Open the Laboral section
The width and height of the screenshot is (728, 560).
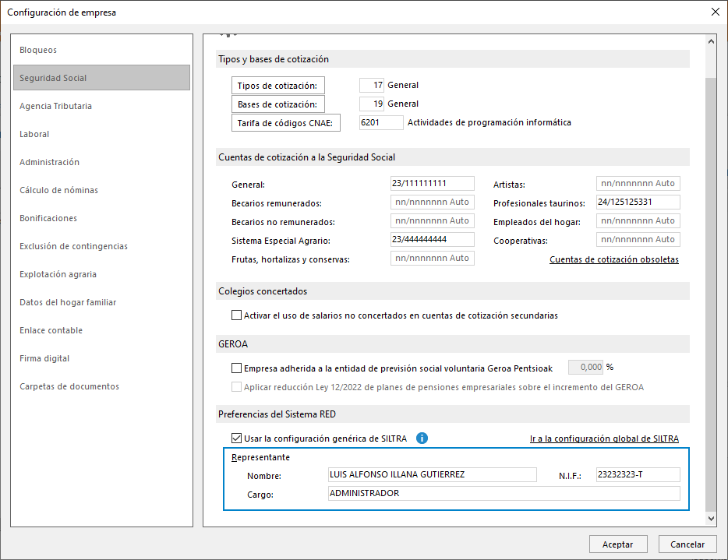[34, 134]
